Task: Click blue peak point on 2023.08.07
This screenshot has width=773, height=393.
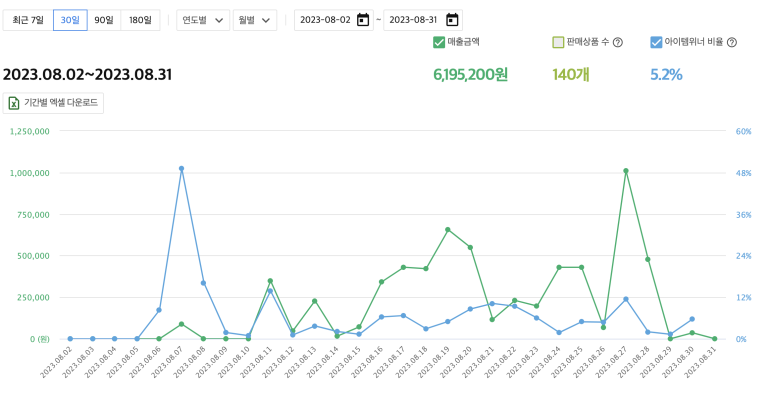Action: point(181,169)
